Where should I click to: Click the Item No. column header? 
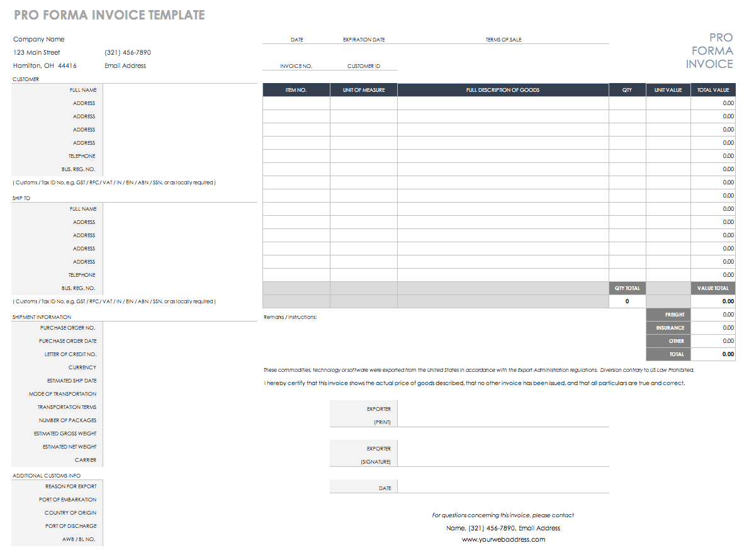pyautogui.click(x=296, y=90)
